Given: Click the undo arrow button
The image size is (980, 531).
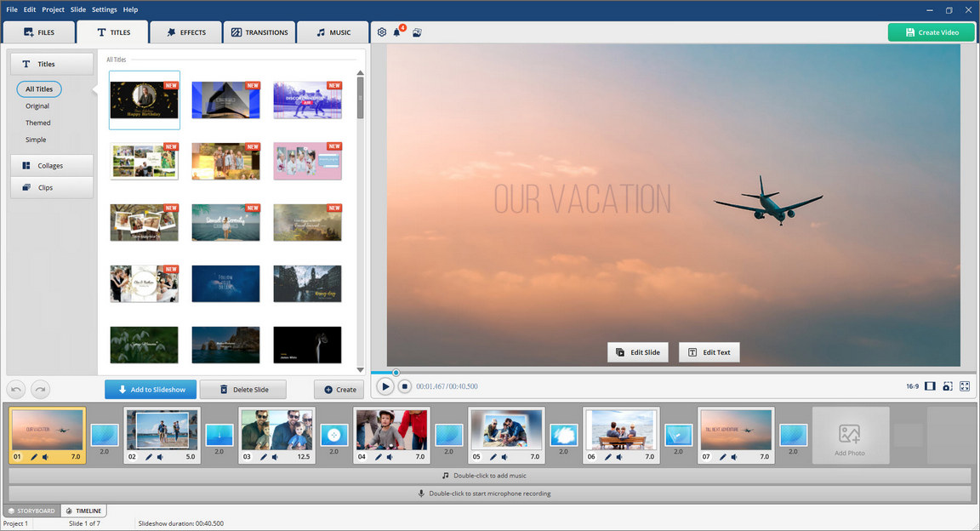Looking at the screenshot, I should coord(17,390).
